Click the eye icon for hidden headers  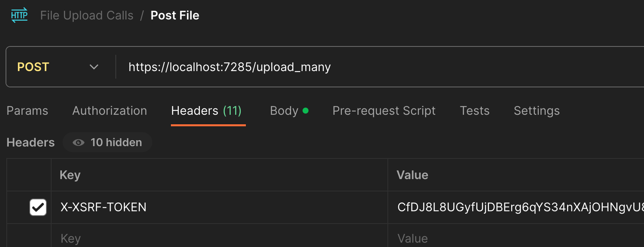coord(79,143)
